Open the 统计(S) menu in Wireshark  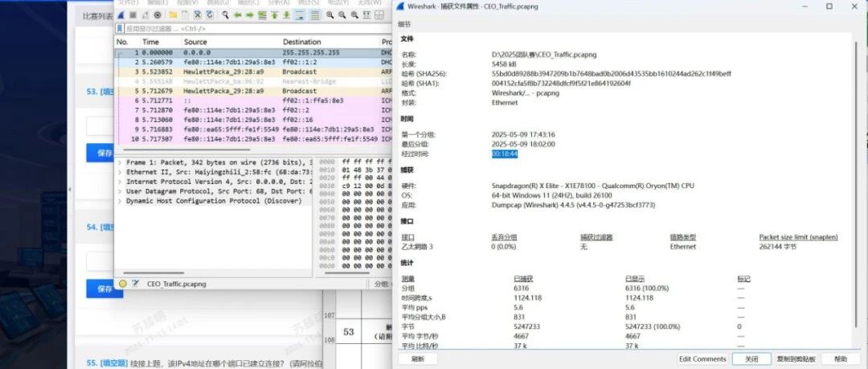(x=309, y=2)
